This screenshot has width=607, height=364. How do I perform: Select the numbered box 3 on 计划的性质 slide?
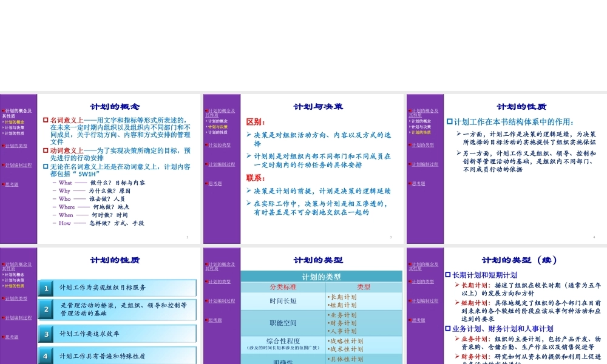[46, 334]
